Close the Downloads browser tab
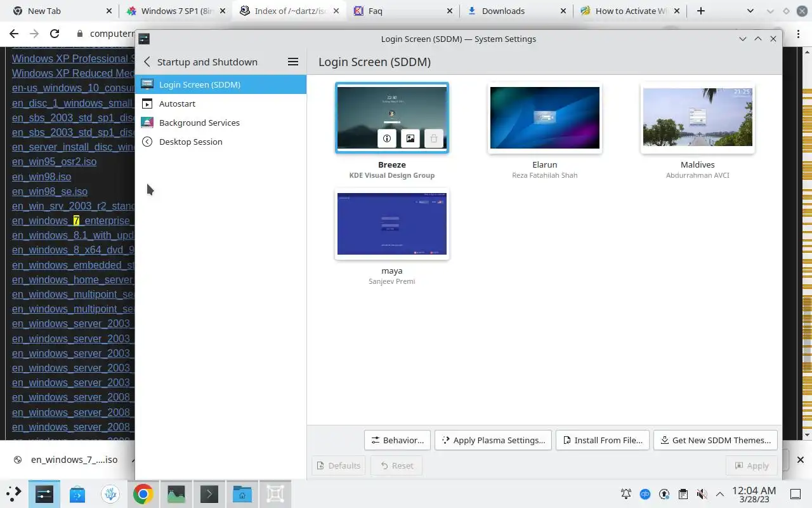 [563, 11]
